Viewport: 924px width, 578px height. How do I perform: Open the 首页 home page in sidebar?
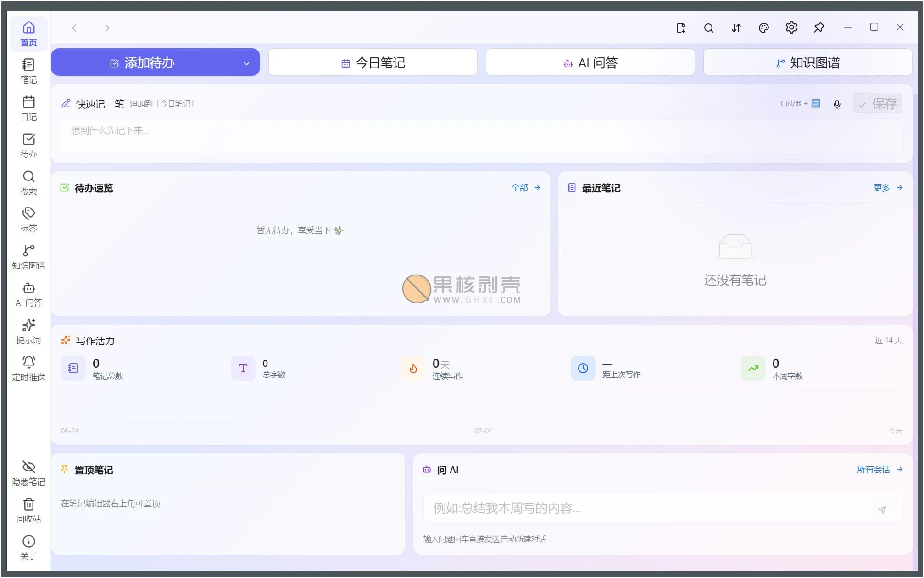tap(28, 34)
